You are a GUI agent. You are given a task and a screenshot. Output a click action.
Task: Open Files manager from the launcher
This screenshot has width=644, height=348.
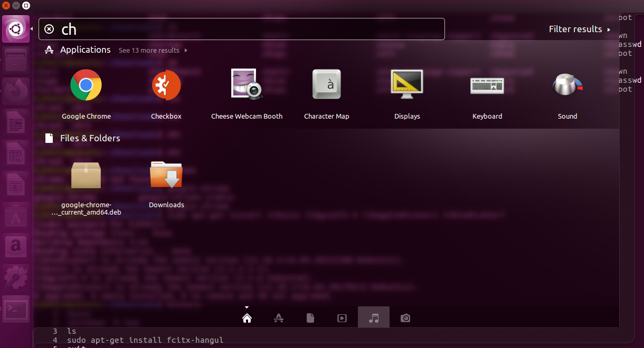(16, 60)
